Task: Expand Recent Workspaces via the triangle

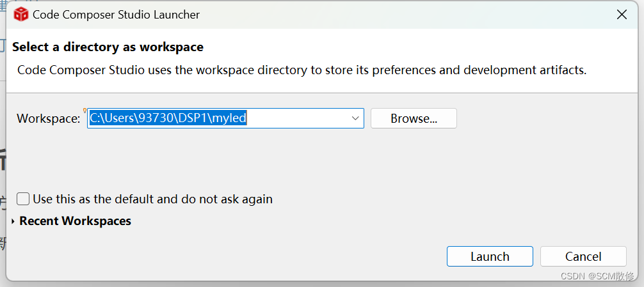Action: tap(13, 221)
